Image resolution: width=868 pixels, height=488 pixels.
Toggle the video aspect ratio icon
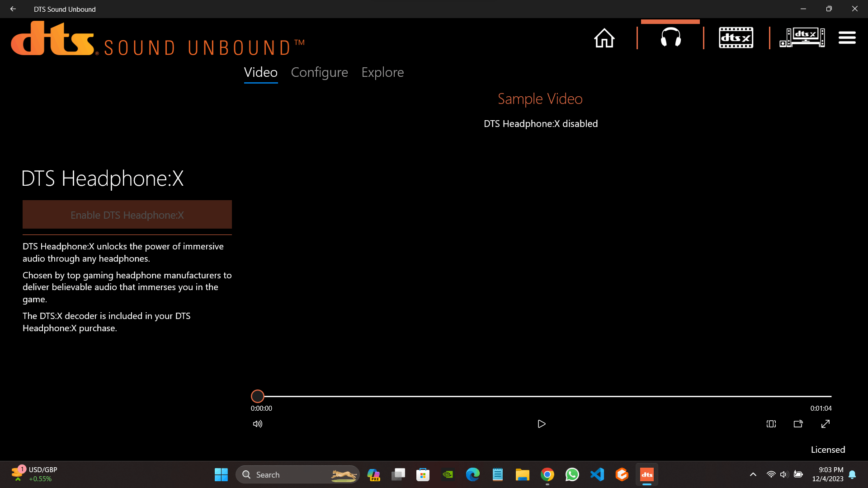tap(771, 424)
